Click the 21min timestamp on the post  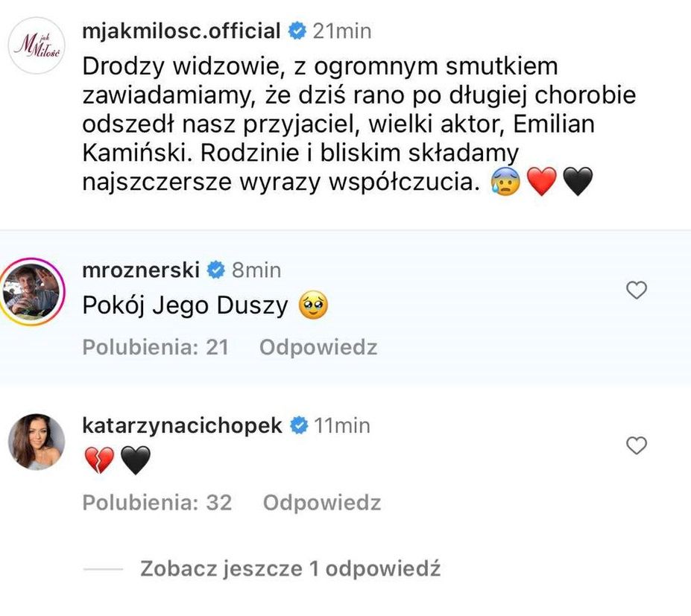coord(342,31)
